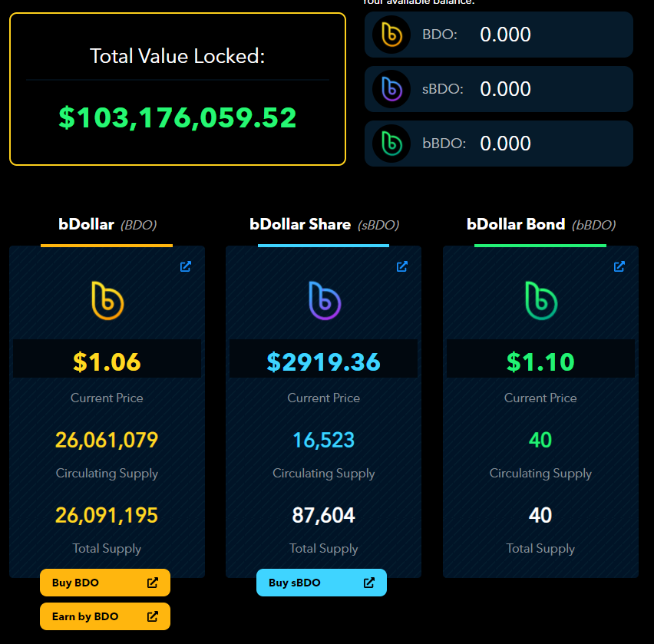
Task: Click the Total Supply label in bDollar card
Action: pos(107,549)
